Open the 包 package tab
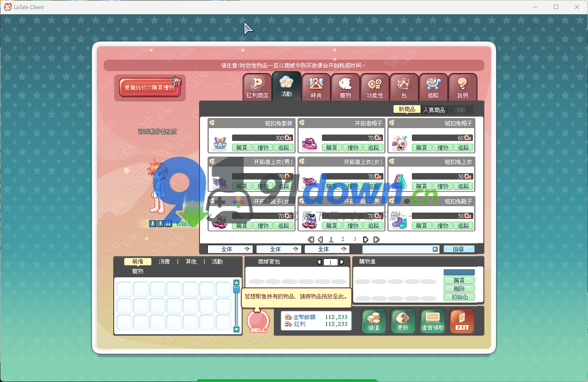The height and width of the screenshot is (382, 588). click(x=404, y=87)
